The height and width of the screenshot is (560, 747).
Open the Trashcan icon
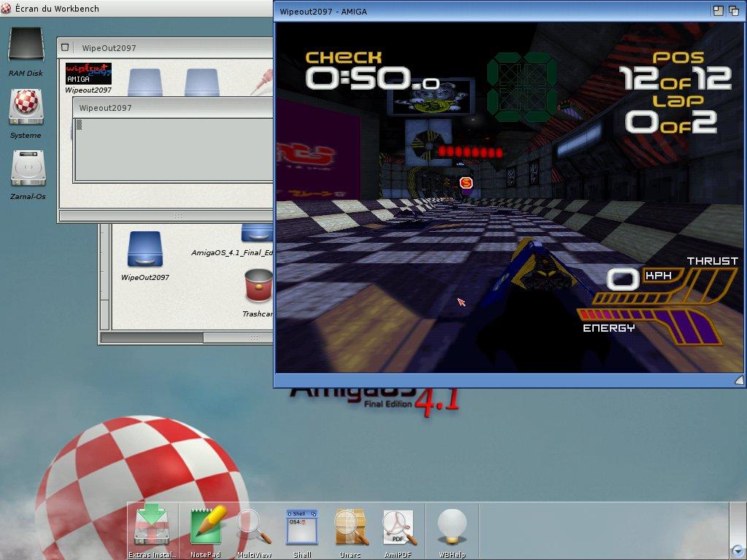point(259,285)
